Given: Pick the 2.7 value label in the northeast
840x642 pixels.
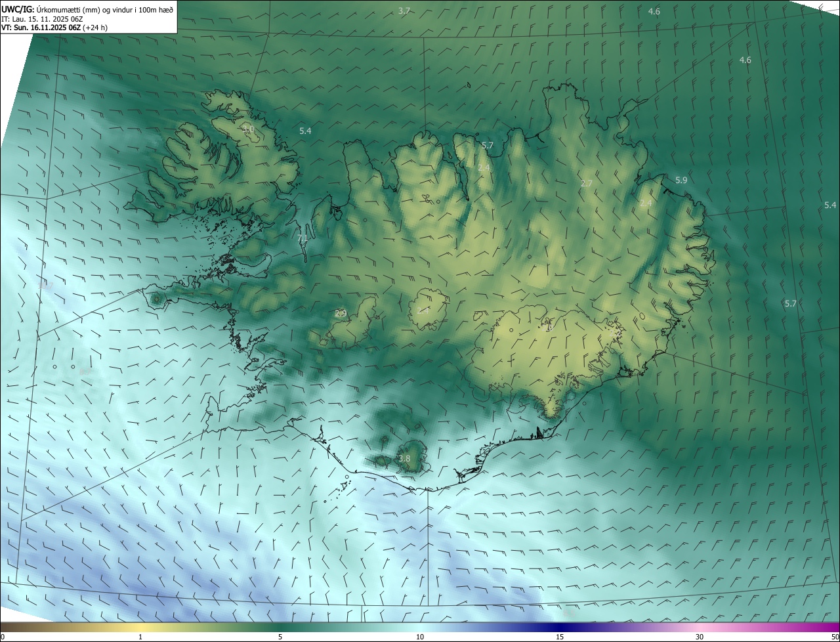Looking at the screenshot, I should click(x=587, y=184).
